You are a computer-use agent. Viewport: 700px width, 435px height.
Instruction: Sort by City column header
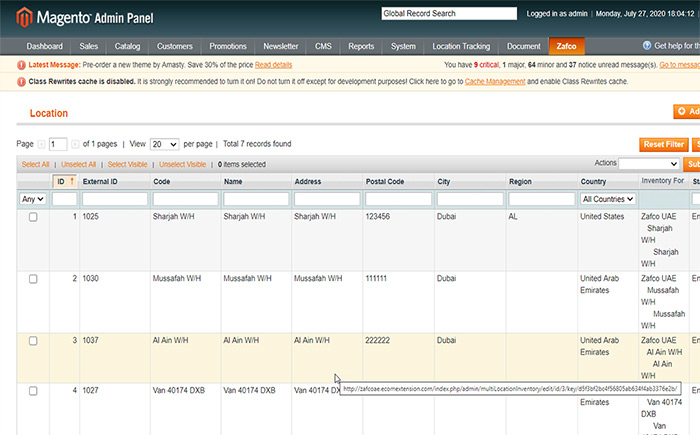point(444,182)
